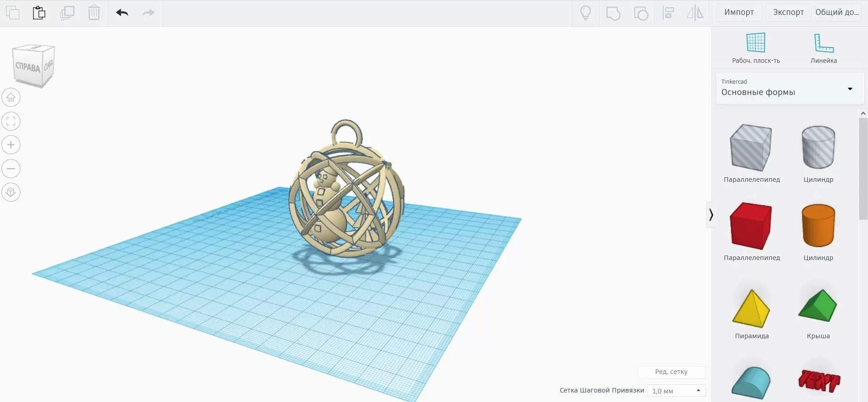868x402 pixels.
Task: Click Fit all in view icon
Action: tap(11, 121)
